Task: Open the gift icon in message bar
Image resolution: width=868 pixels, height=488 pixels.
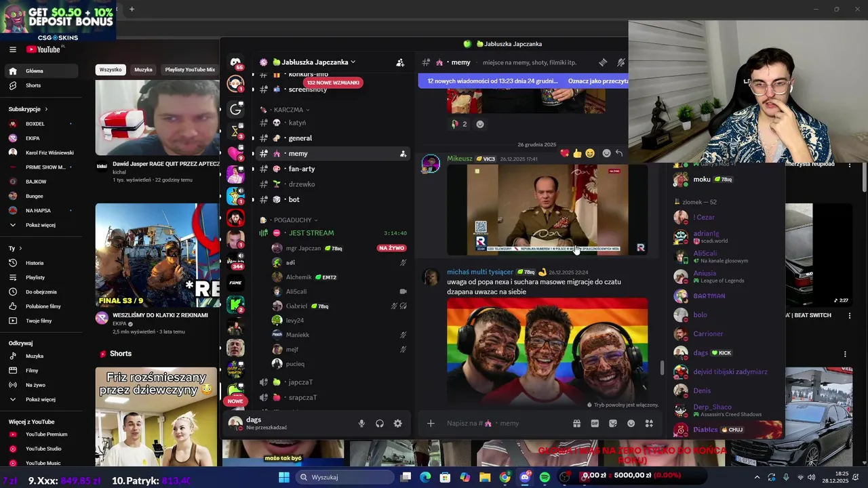Action: 576,424
